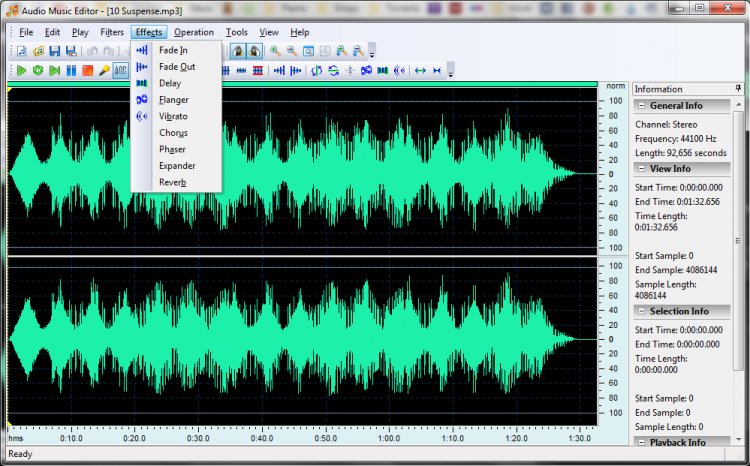
Task: Collapse the Selection Info section
Action: (x=641, y=311)
